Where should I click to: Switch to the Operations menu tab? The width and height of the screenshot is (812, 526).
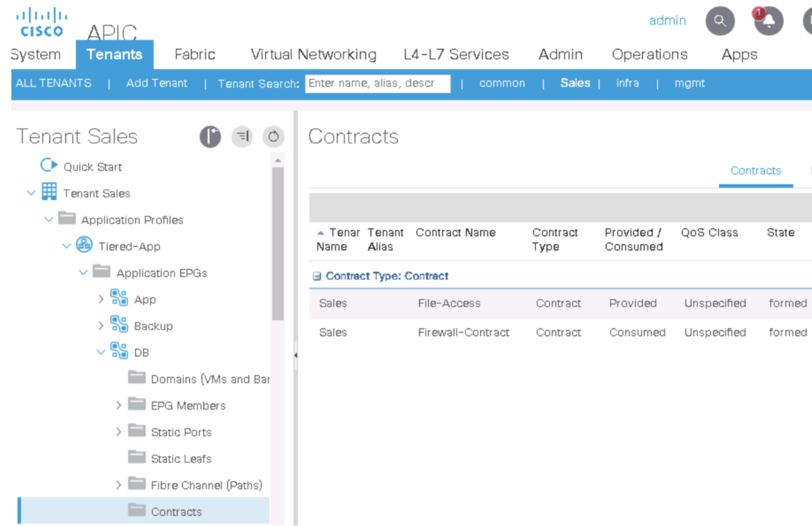coord(650,54)
